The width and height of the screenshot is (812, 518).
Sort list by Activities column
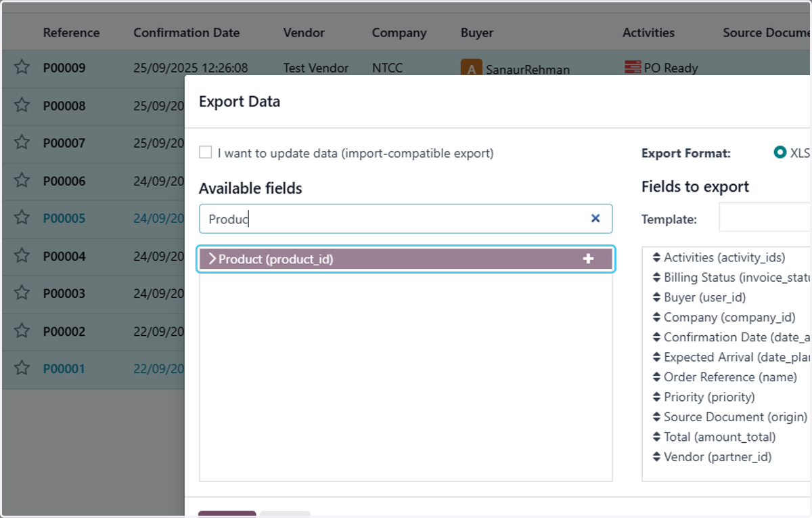pos(648,33)
